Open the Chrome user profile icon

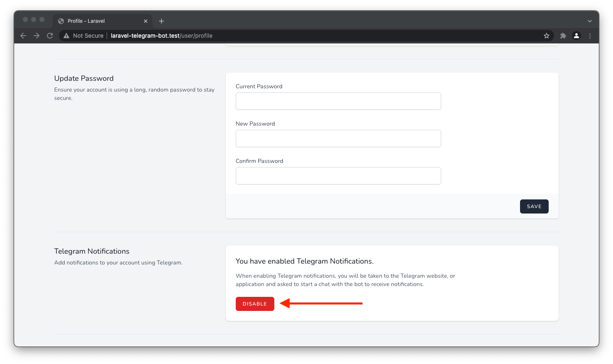[576, 36]
